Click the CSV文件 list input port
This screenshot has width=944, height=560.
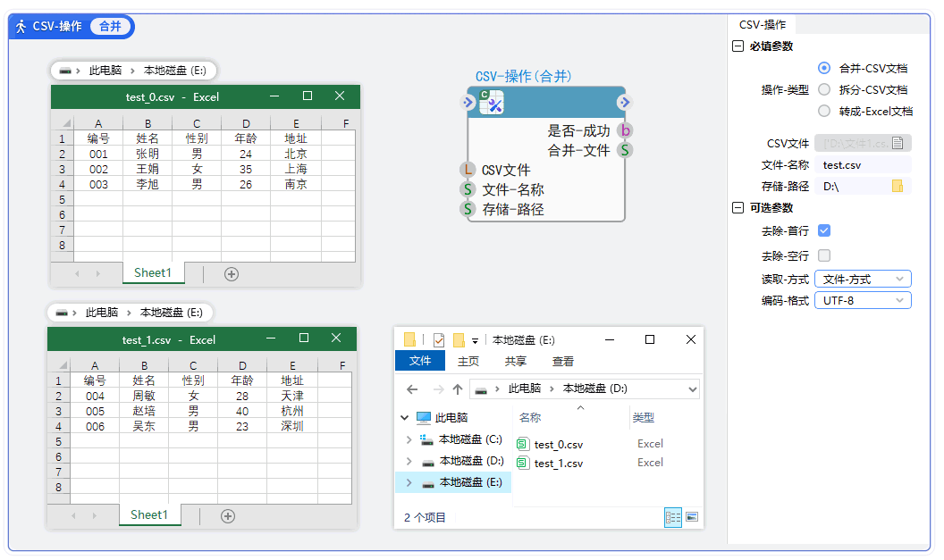468,170
